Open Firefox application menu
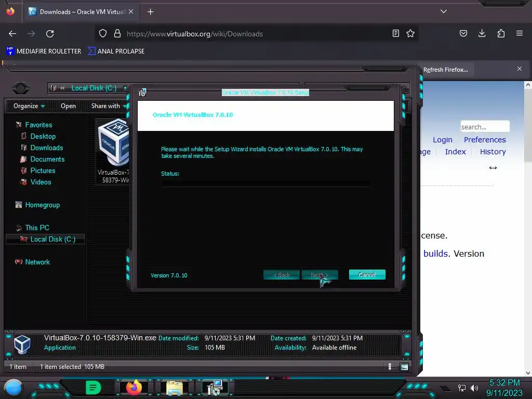 tap(520, 33)
